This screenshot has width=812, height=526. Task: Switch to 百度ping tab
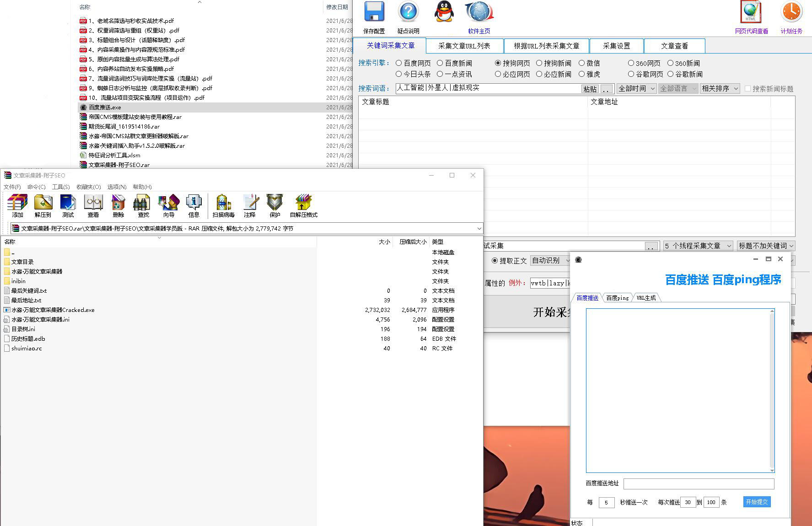click(618, 298)
